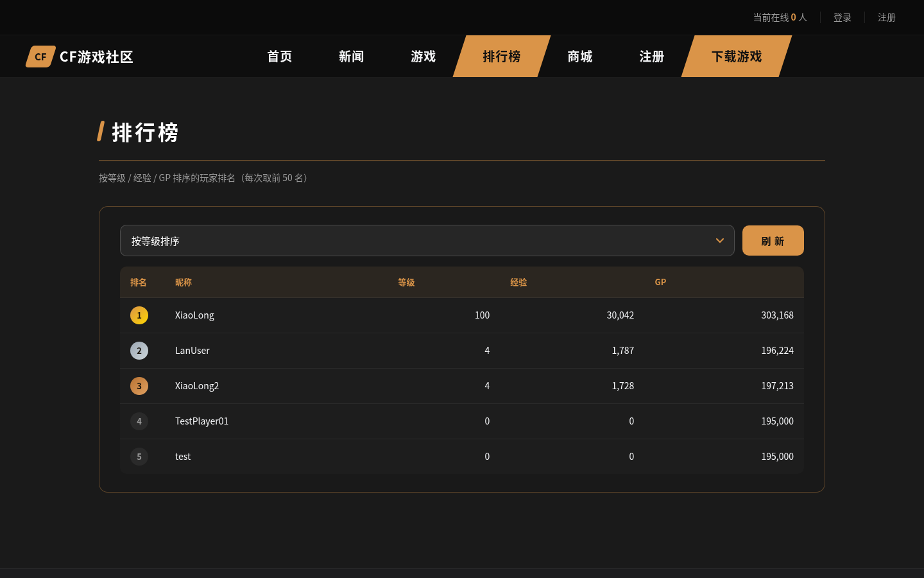Click the 登录 link in top bar

tap(843, 17)
